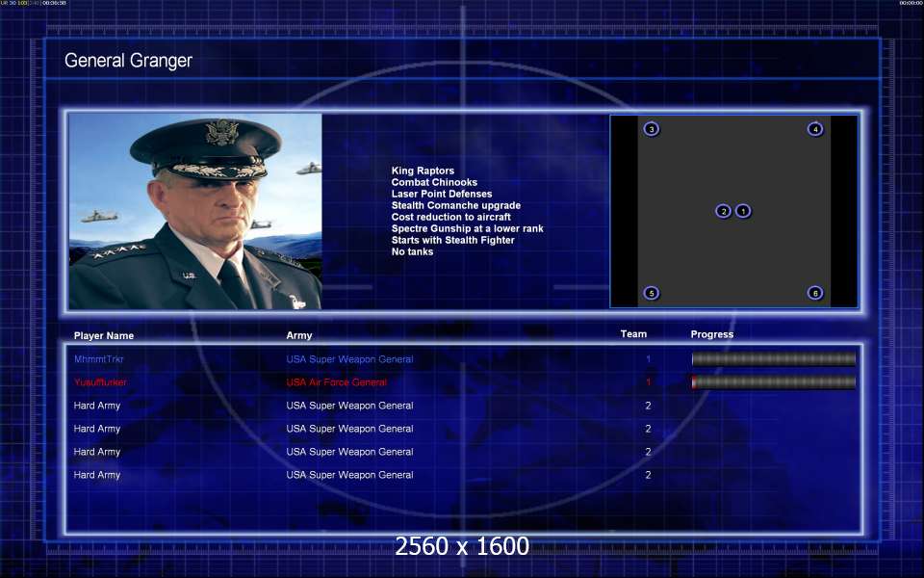Screen dimensions: 924x578
Task: Click "Spectre Gunship at a lower rank"
Action: click(468, 228)
